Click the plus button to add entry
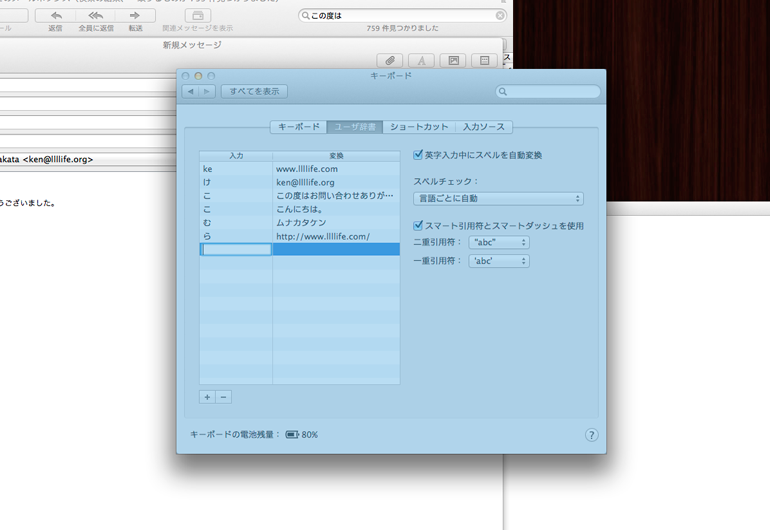Viewport: 770px width, 530px height. tap(207, 397)
